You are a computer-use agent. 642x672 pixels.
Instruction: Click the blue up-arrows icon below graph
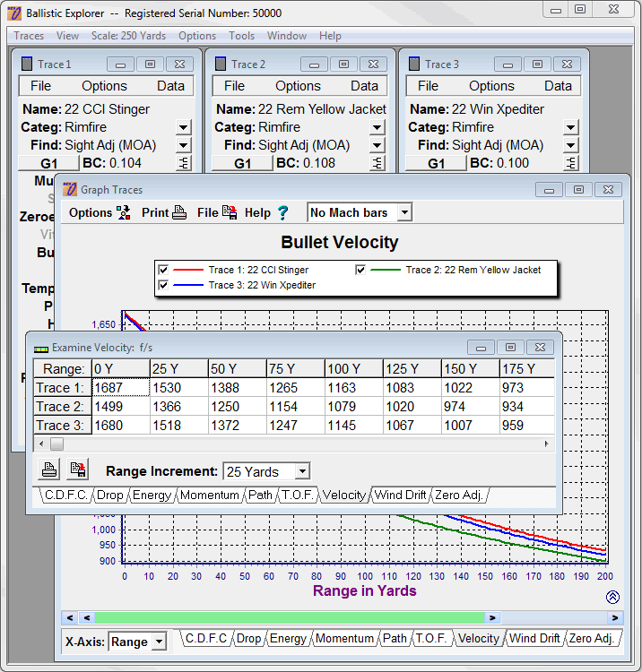click(612, 597)
